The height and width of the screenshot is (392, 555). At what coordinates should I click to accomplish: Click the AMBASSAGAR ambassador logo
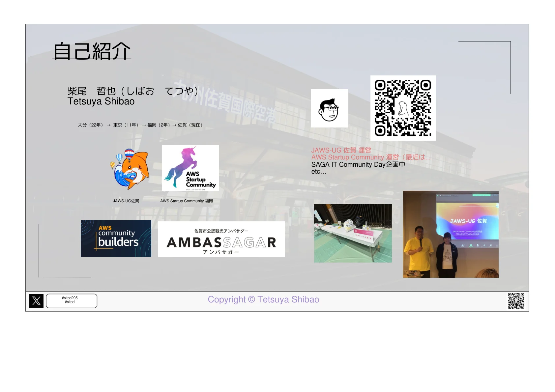coord(221,239)
